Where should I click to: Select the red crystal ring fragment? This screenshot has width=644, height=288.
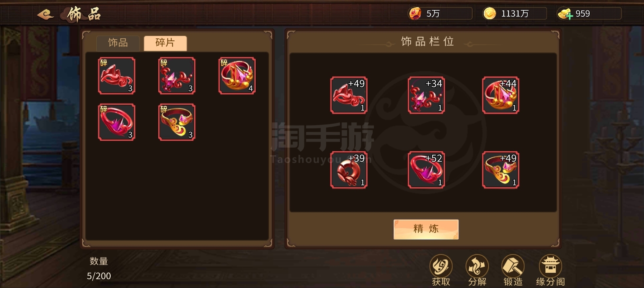[117, 122]
